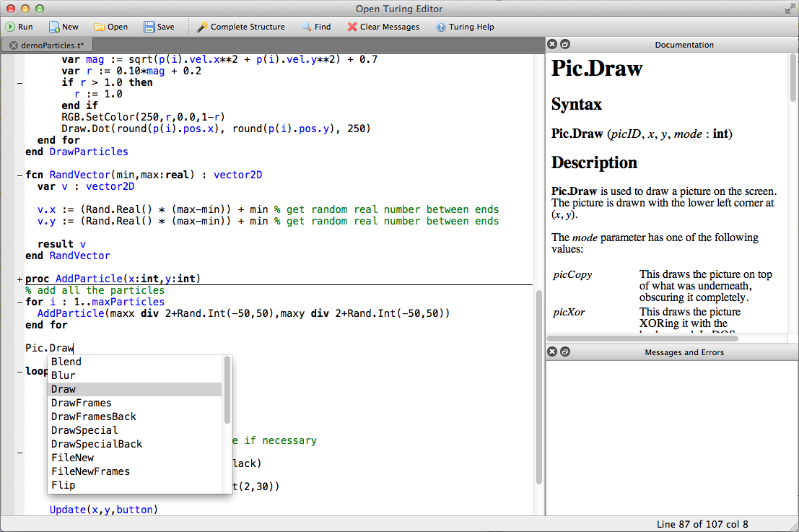Choose DrawSpecial from the autocomplete list
Screen dimensions: 799x532
(135, 431)
